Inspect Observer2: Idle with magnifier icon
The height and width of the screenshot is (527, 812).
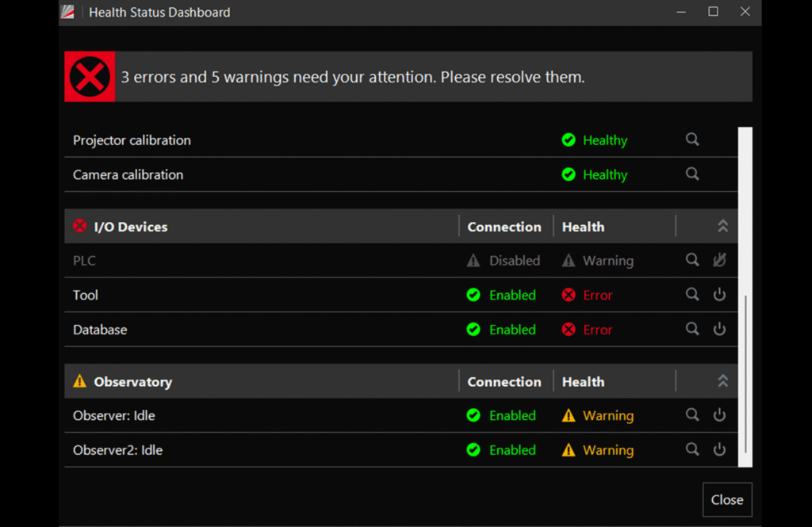pos(692,449)
